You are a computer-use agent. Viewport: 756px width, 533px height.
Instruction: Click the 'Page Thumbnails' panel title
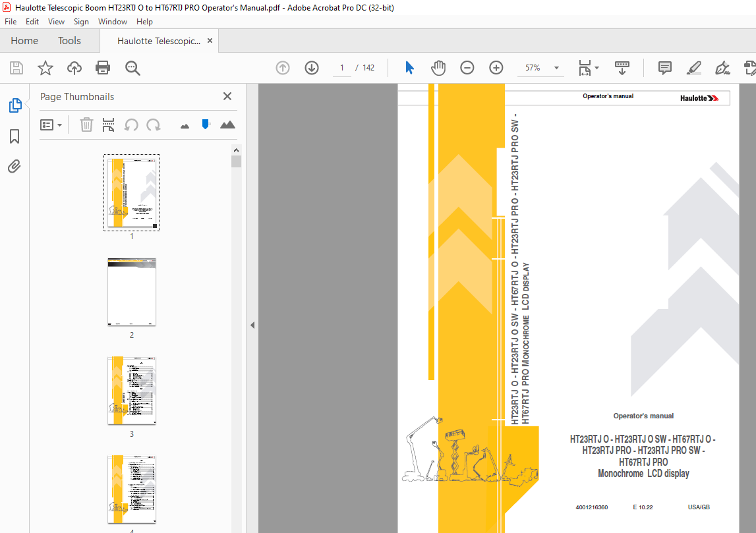click(x=77, y=97)
